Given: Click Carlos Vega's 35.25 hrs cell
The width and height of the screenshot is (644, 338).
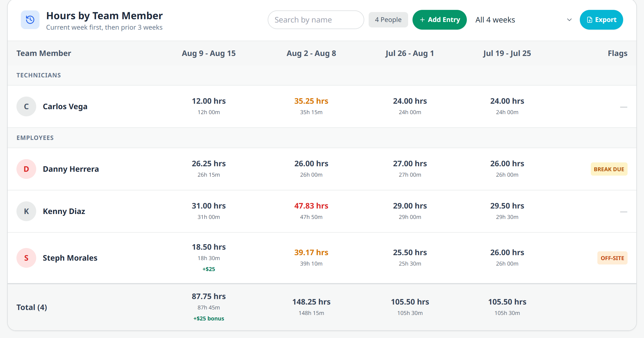Looking at the screenshot, I should [x=311, y=101].
